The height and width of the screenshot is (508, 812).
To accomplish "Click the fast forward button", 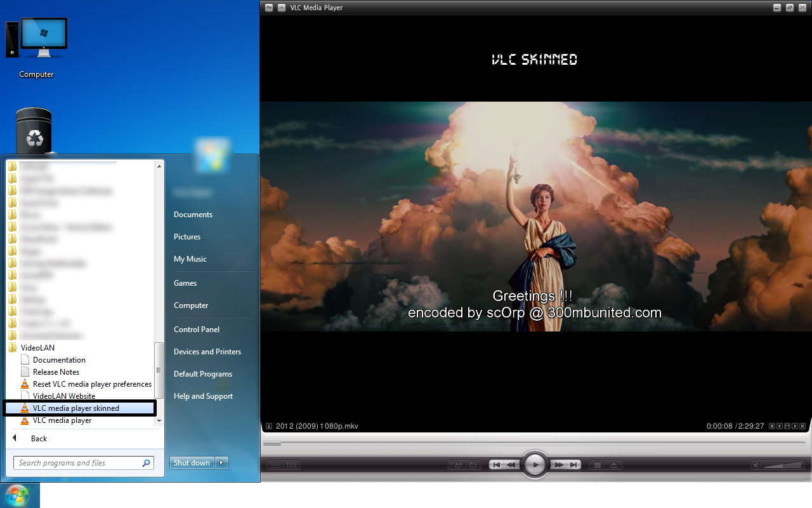I will pos(558,465).
